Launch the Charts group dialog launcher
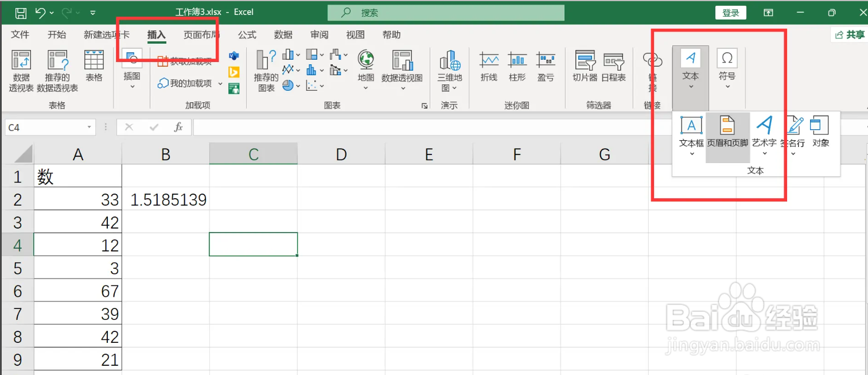 (x=425, y=106)
